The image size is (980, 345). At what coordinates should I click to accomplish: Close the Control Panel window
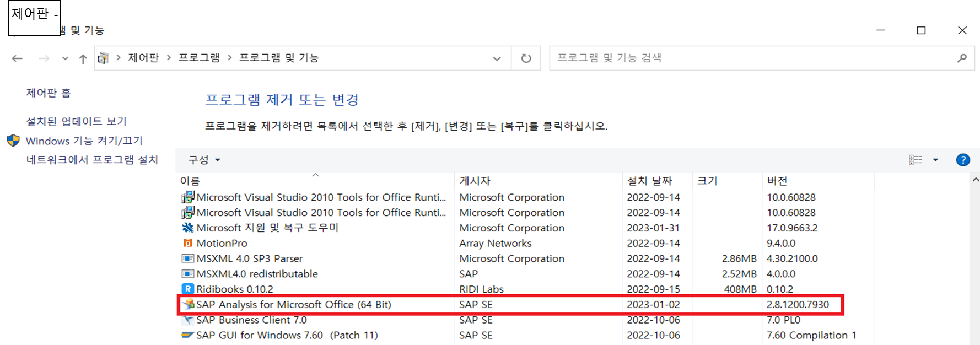point(962,30)
